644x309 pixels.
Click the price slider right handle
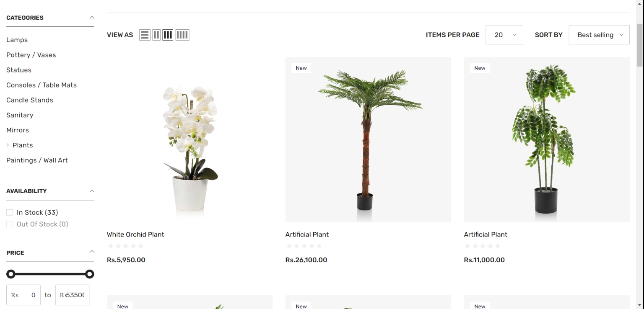tap(89, 274)
